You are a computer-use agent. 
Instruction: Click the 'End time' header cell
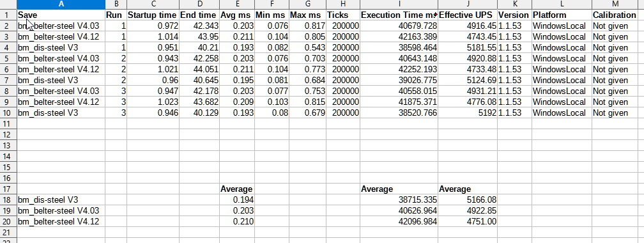point(199,15)
